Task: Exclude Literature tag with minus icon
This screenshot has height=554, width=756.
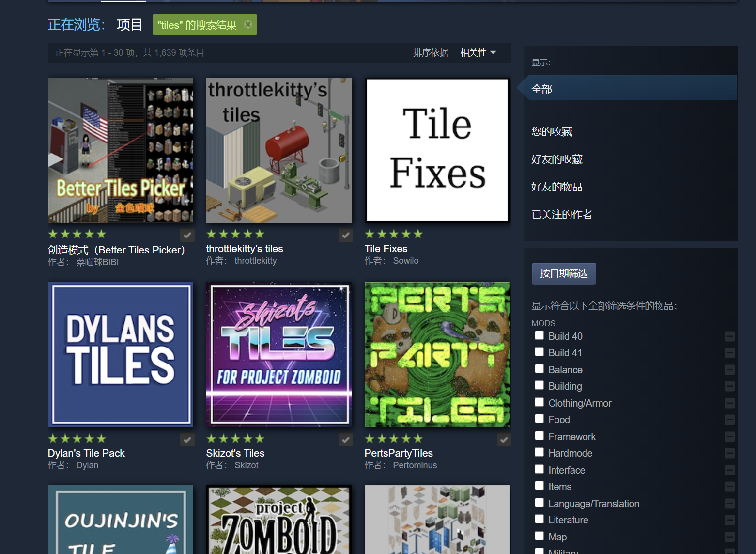Action: 730,520
